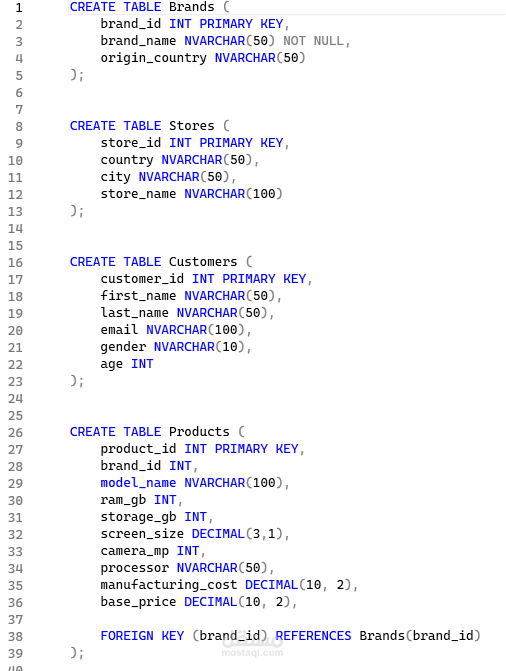Screen dimensions: 506x671
Task: Click 'store_id' on line 9
Action: coord(131,143)
